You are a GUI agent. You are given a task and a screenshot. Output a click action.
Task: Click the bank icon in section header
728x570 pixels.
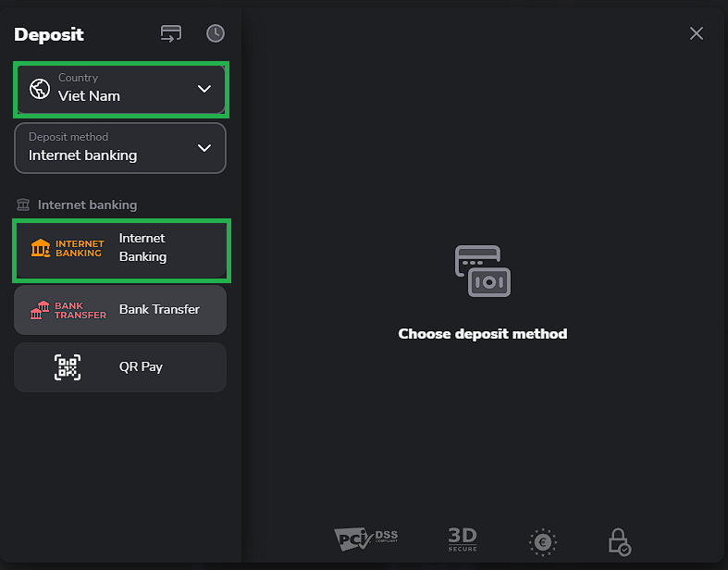coord(23,205)
